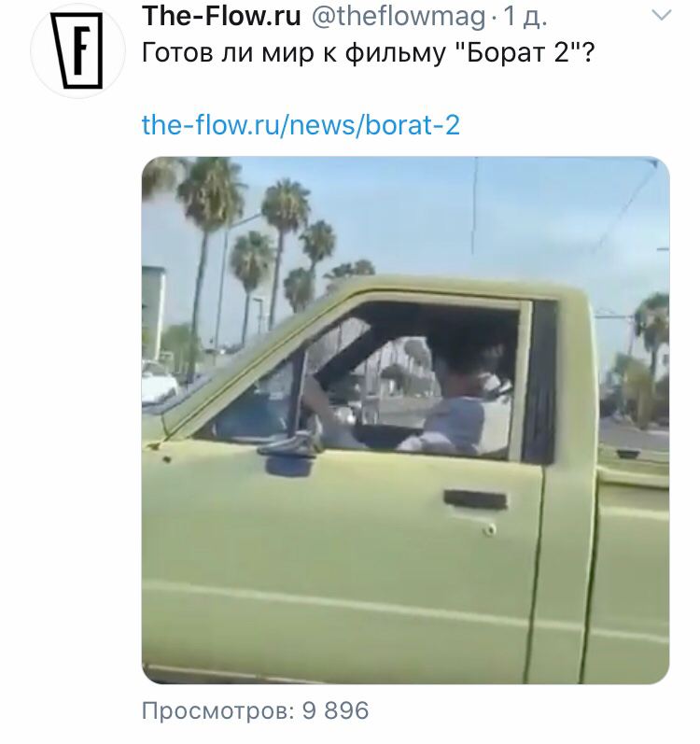Tap the door lock keyhole on truck
The image size is (700, 744).
489,528
